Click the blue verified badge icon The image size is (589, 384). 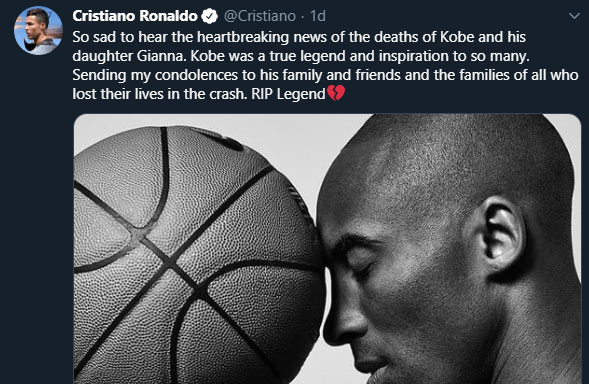click(209, 16)
